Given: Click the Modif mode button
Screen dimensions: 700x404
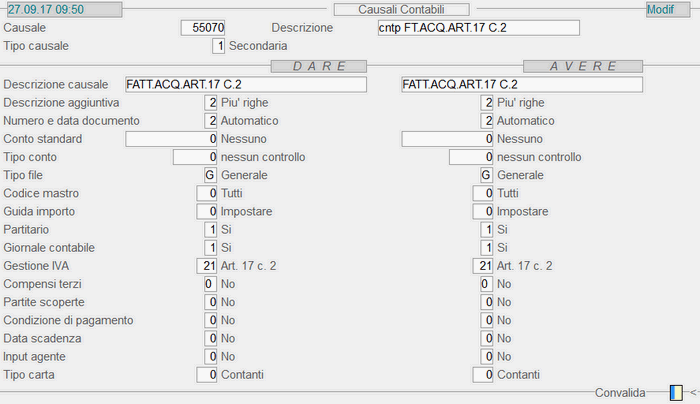Looking at the screenshot, I should pos(668,9).
